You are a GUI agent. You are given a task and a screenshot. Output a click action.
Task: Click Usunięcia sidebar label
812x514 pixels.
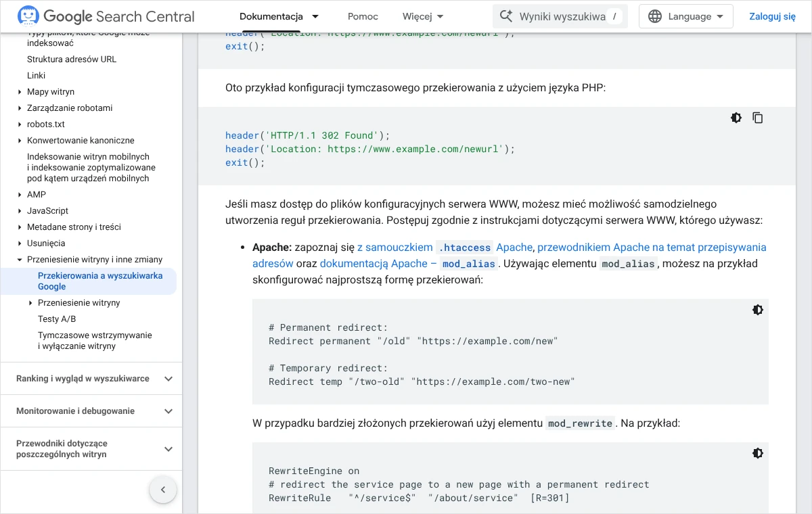[x=46, y=243]
